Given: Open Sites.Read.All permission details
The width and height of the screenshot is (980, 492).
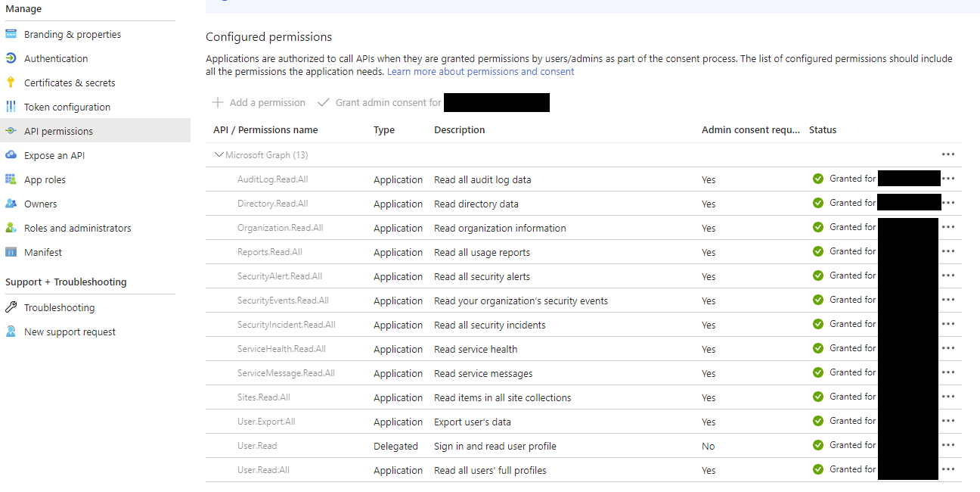Looking at the screenshot, I should click(x=263, y=397).
